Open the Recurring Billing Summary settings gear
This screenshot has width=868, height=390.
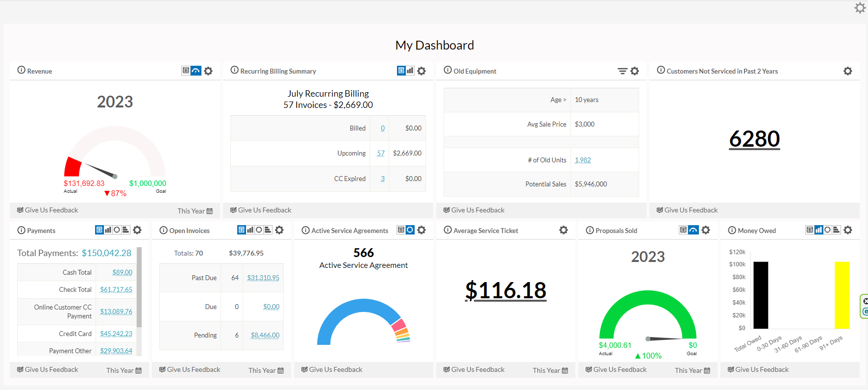(x=422, y=71)
